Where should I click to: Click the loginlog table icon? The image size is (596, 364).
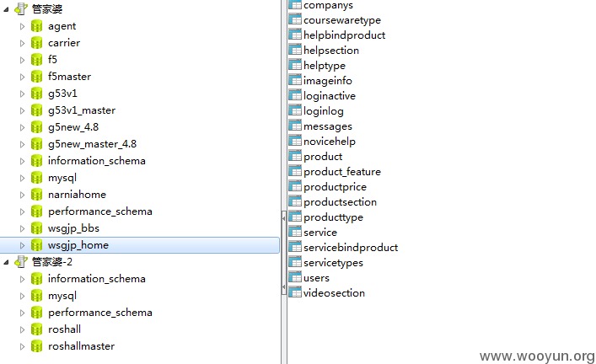point(295,110)
